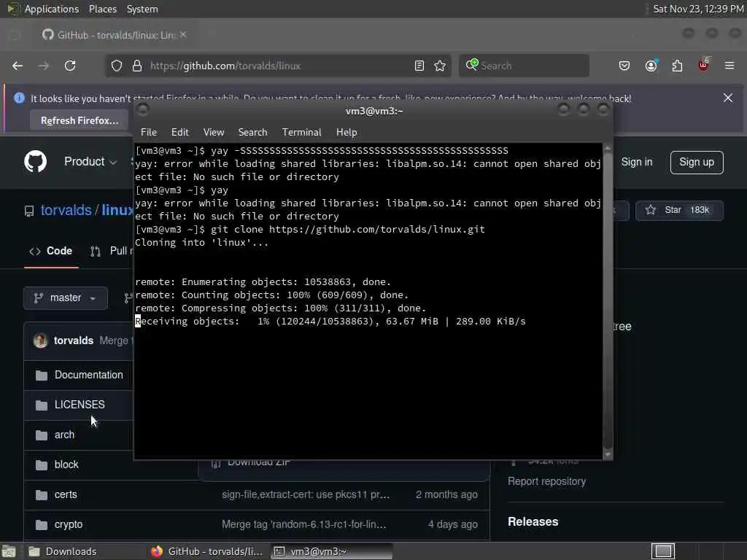The image size is (747, 560).
Task: Click the Report repository link
Action: [x=546, y=481]
